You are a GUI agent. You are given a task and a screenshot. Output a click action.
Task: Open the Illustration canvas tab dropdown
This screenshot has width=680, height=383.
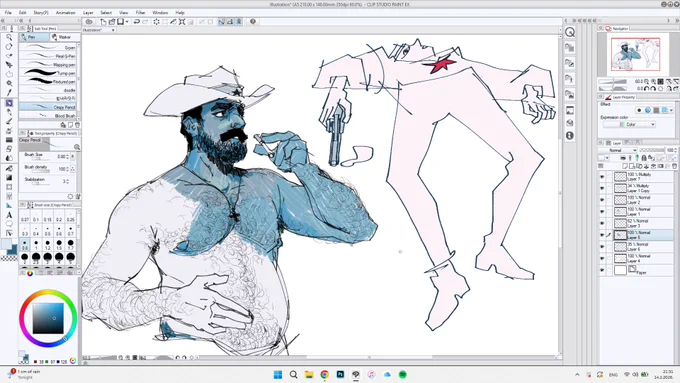pos(99,30)
